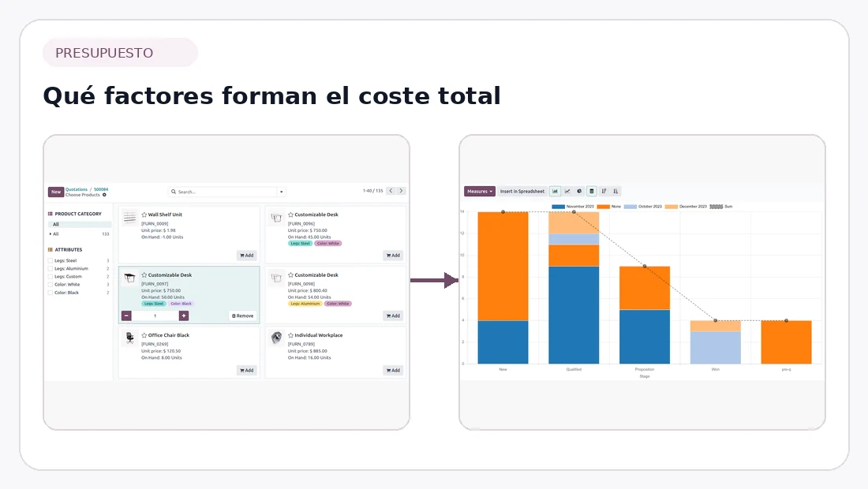Viewport: 868px width, 489px height.
Task: Check the Legs: Custom attribute
Action: pos(51,277)
